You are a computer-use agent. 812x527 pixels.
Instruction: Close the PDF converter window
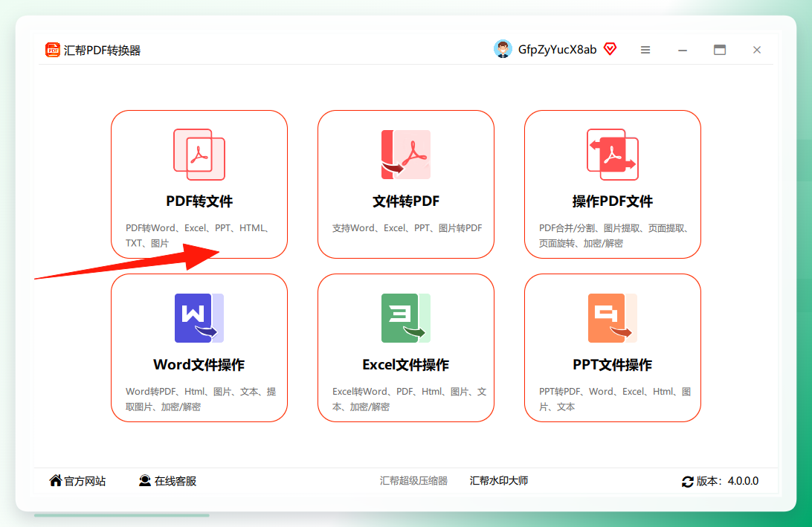tap(757, 50)
